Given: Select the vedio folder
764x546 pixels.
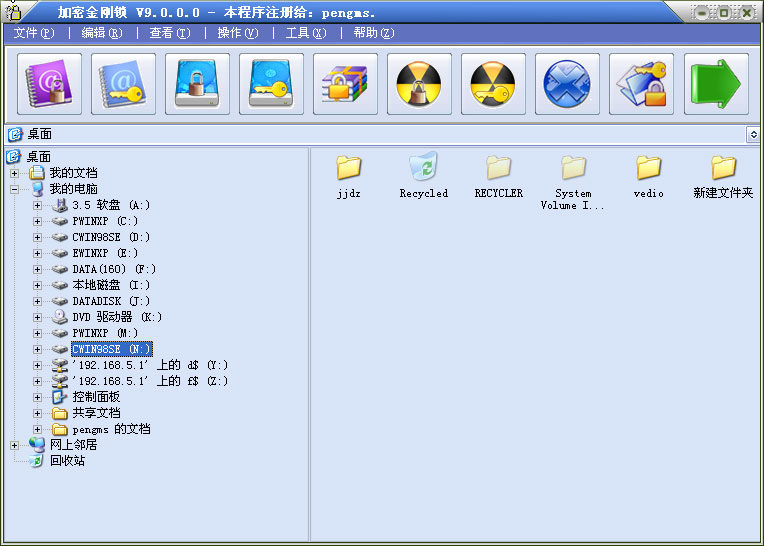Looking at the screenshot, I should [648, 174].
